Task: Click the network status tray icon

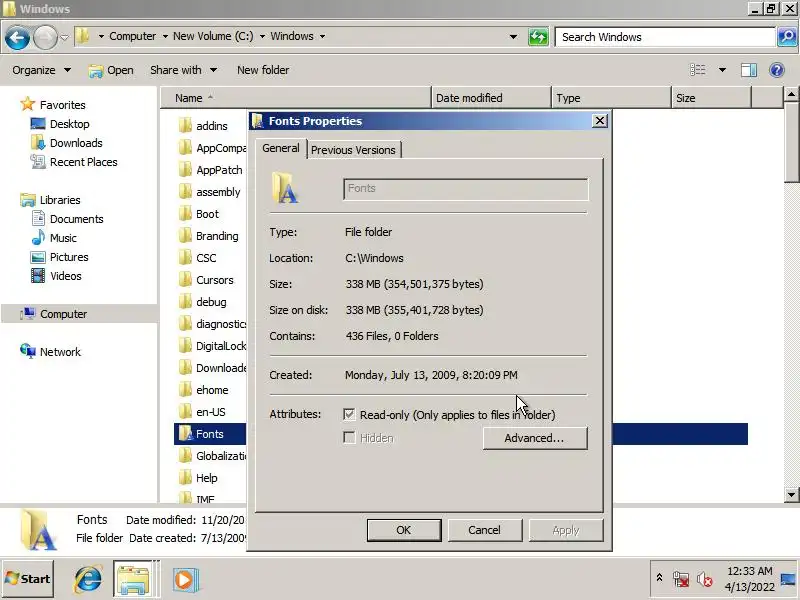Action: coord(681,579)
